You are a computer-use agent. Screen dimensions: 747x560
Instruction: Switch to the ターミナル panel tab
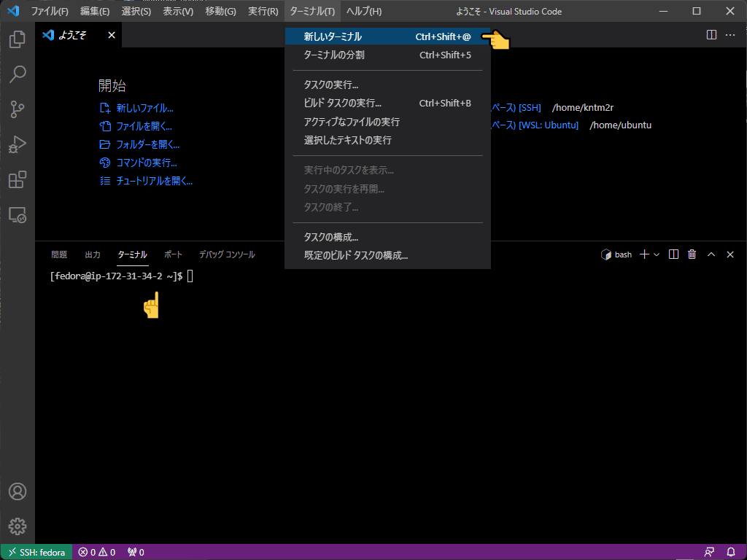[133, 254]
